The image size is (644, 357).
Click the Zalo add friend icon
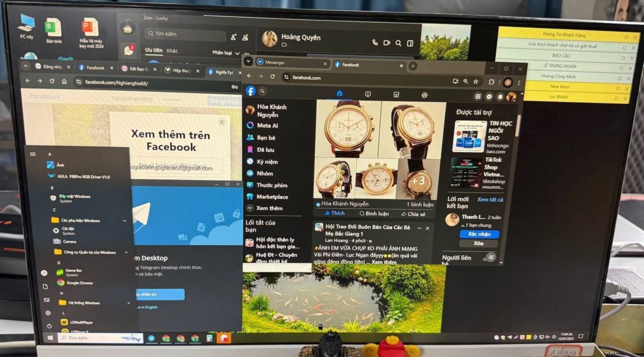coord(234,37)
